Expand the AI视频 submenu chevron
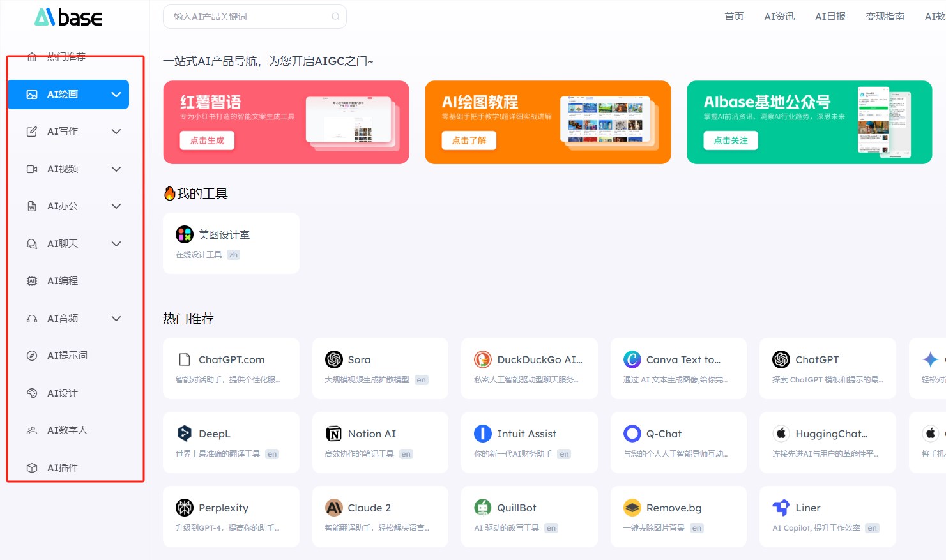 pyautogui.click(x=116, y=169)
